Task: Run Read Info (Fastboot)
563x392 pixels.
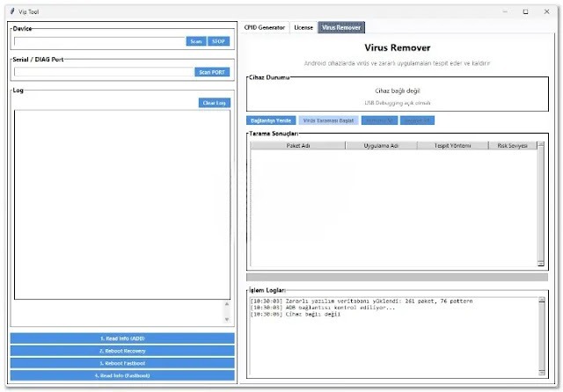Action: [122, 375]
